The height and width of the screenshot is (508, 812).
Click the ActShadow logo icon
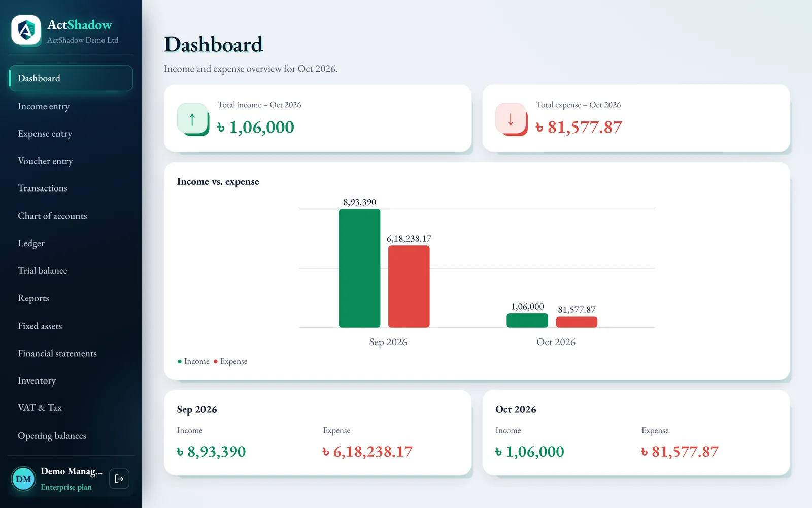click(x=26, y=30)
